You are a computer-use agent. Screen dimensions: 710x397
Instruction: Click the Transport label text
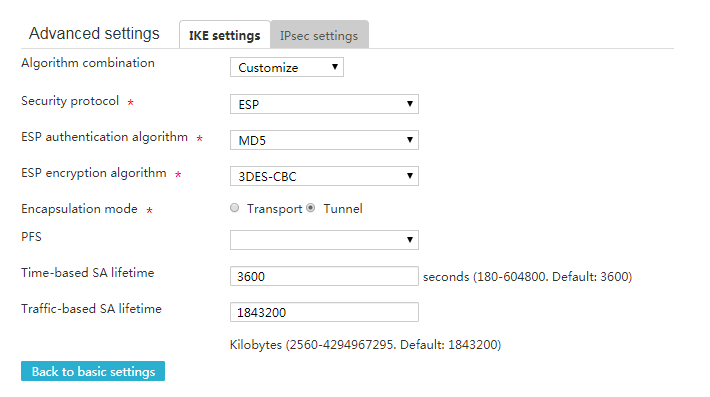(x=274, y=209)
